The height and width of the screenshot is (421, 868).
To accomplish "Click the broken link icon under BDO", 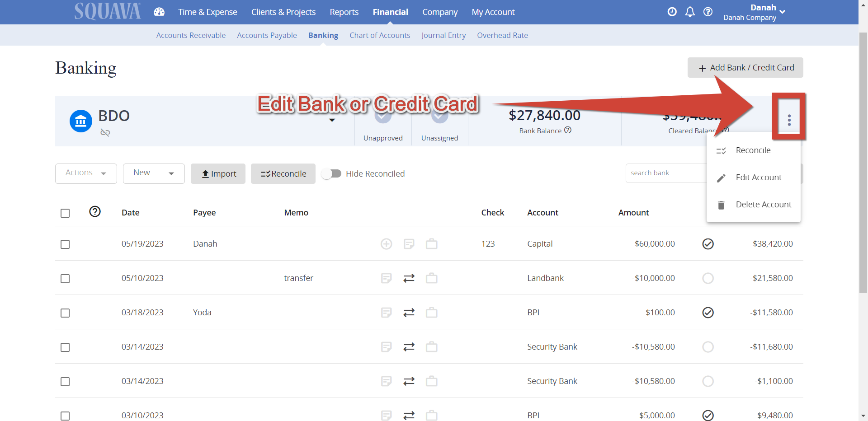I will point(105,133).
